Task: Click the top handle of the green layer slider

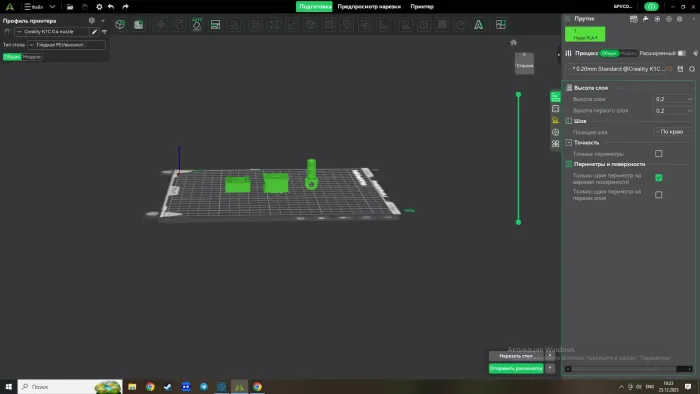Action: coord(518,95)
